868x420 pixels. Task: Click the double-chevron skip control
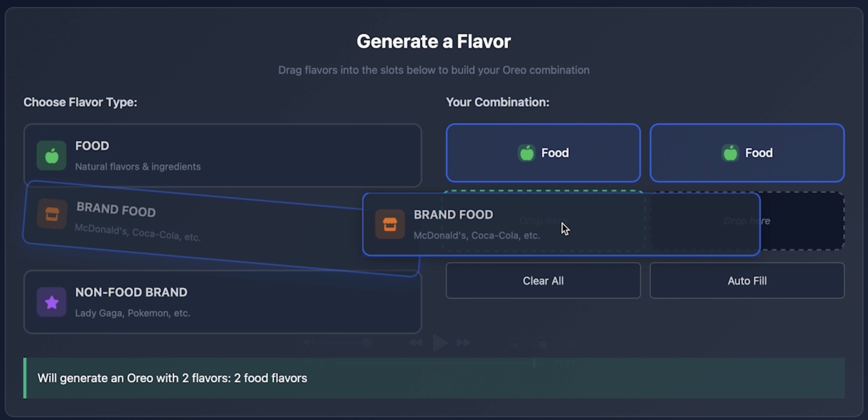tap(570, 342)
